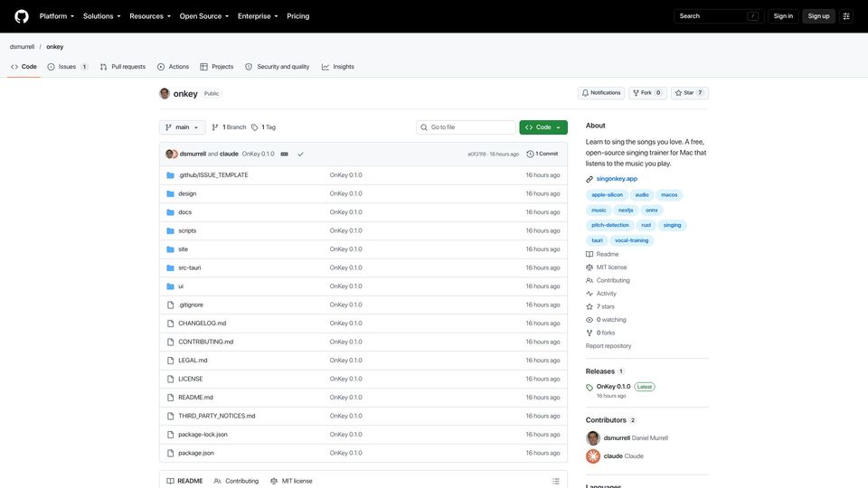Open the design folder
The width and height of the screenshot is (868, 488).
(187, 193)
